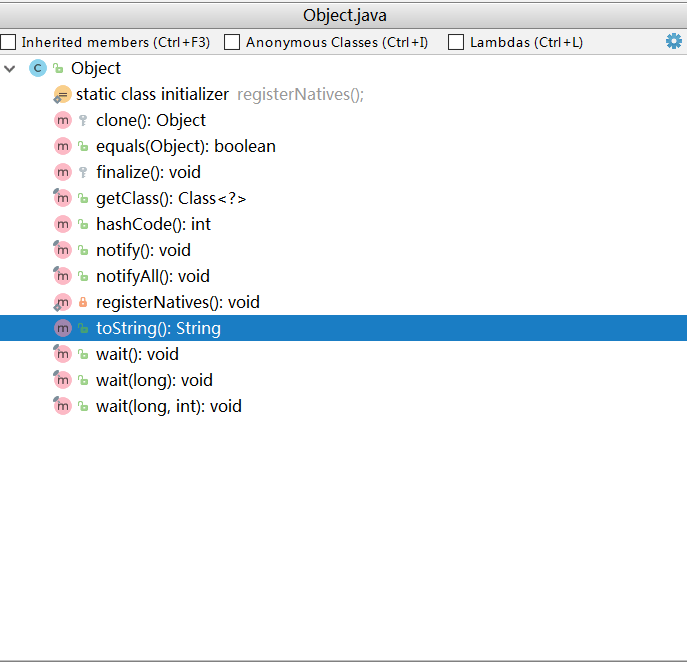
Task: Click the public visibility icon beside hashCode()
Action: (x=83, y=224)
